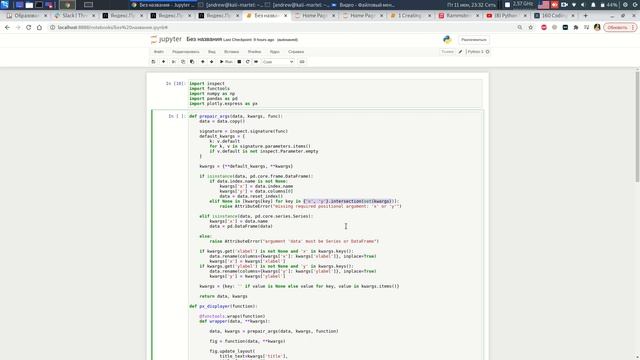The image size is (640, 360).
Task: Move the selected cell up
Action: [202, 62]
